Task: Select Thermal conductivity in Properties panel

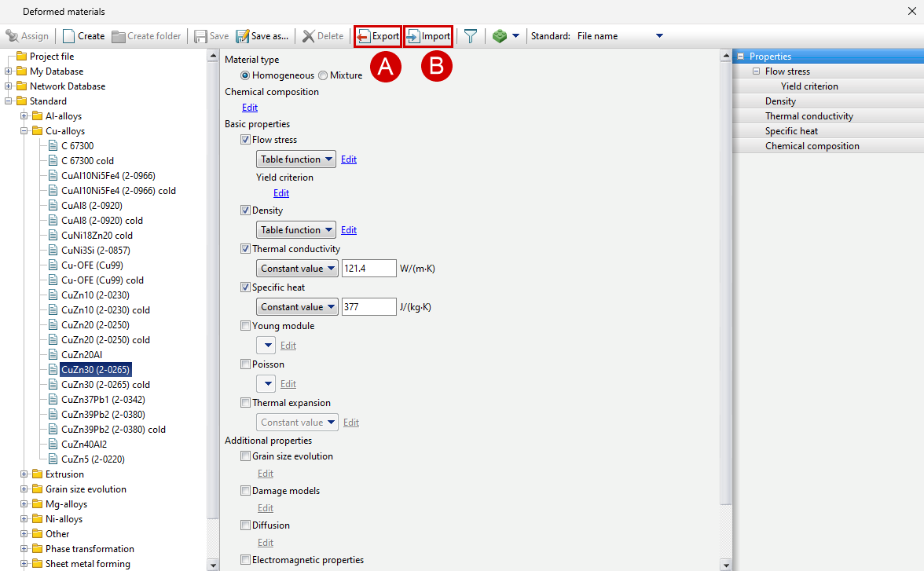Action: pyautogui.click(x=808, y=116)
